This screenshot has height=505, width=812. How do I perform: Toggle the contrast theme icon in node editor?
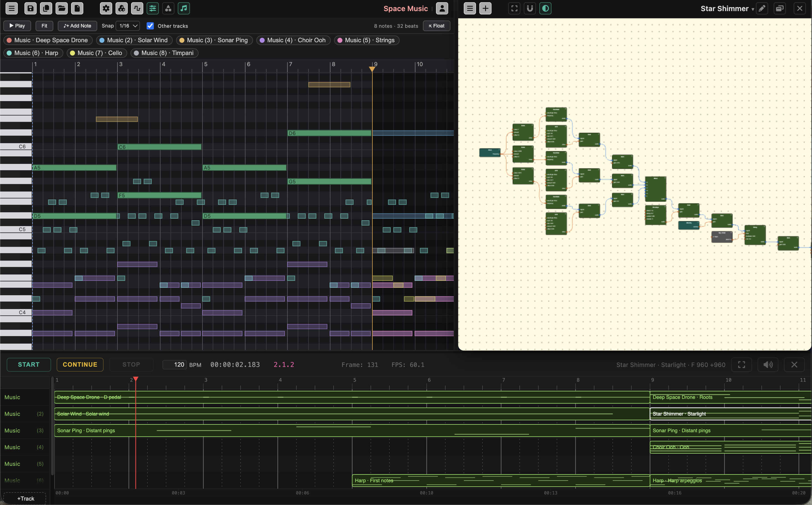coord(546,8)
